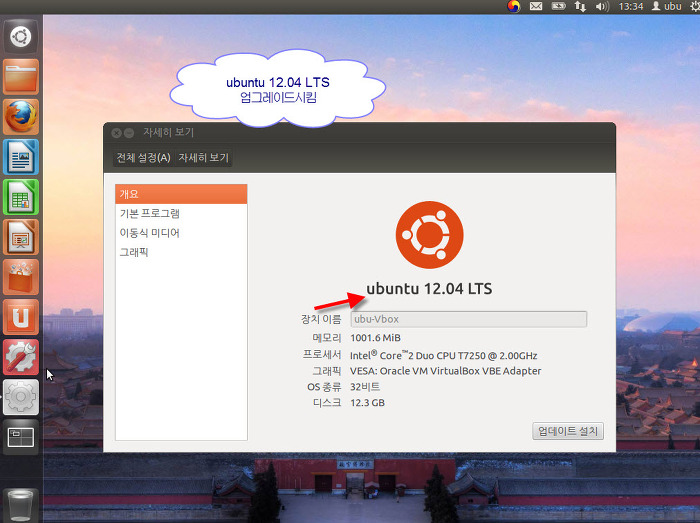The width and height of the screenshot is (700, 523).
Task: Click the device name field ubu-Vbox
Action: (x=468, y=319)
